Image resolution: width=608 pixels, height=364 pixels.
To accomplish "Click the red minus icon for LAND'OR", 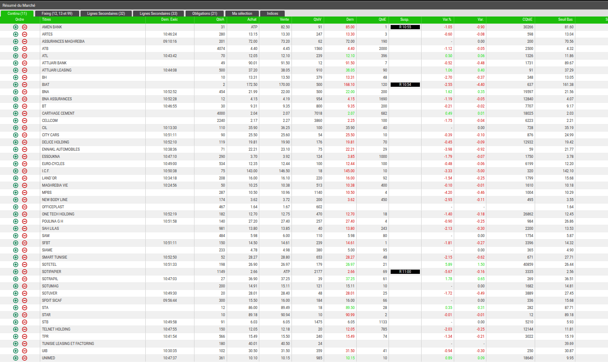I will pos(25,178).
